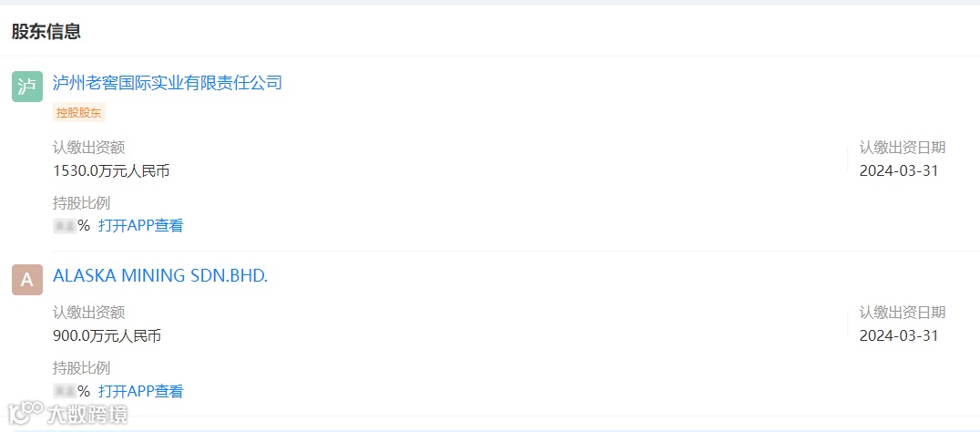Click 打开APP查看 under 泸州老窖 shareholder
The height and width of the screenshot is (432, 980).
(141, 226)
